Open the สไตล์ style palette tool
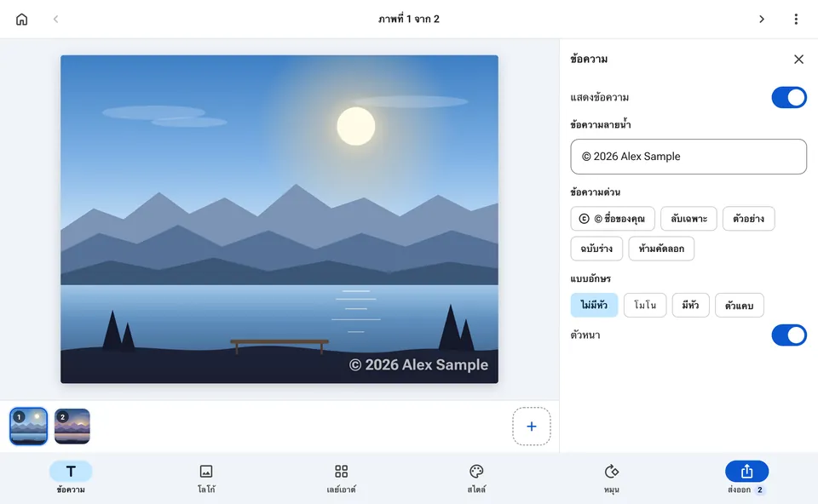 pyautogui.click(x=476, y=478)
